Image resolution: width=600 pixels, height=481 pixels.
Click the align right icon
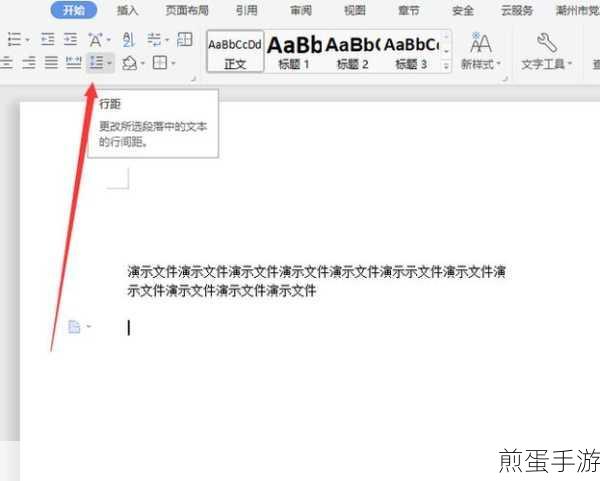(29, 62)
